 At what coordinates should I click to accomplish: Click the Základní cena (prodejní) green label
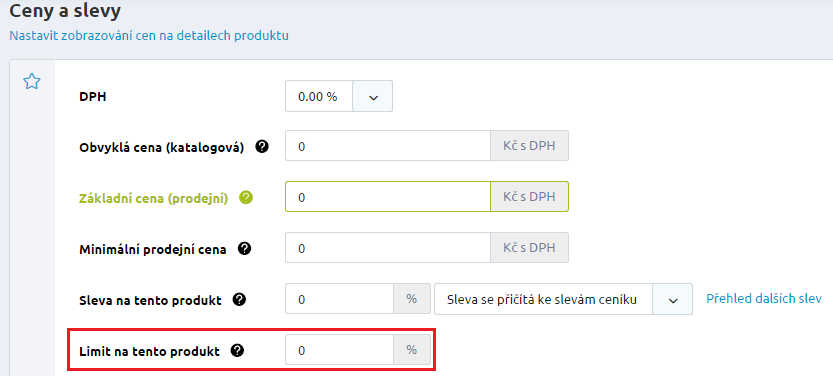coord(154,198)
